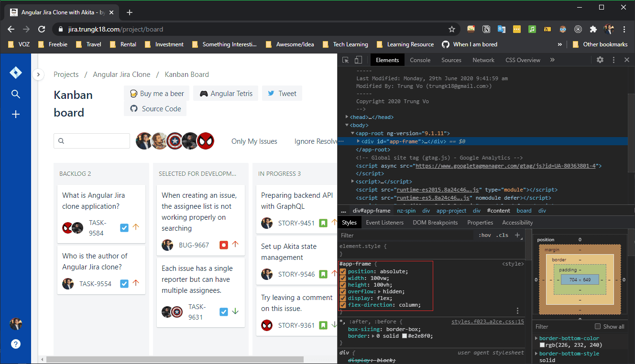The height and width of the screenshot is (364, 635).
Task: Expand the head node in the Elements tree
Action: pos(346,117)
